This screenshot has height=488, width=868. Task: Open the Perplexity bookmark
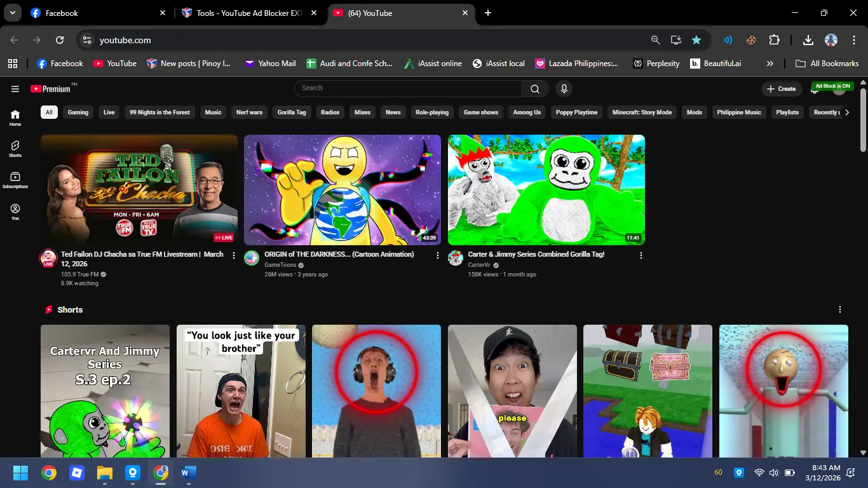[x=656, y=64]
